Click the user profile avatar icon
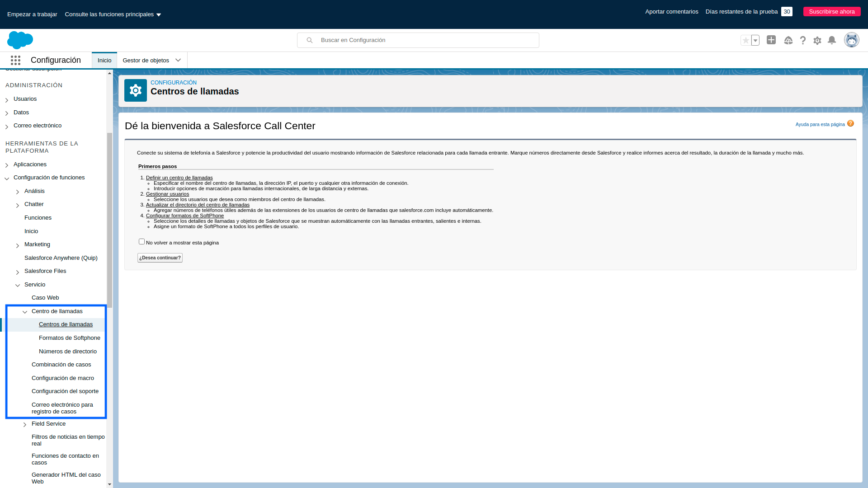Image resolution: width=868 pixels, height=488 pixels. click(x=852, y=40)
